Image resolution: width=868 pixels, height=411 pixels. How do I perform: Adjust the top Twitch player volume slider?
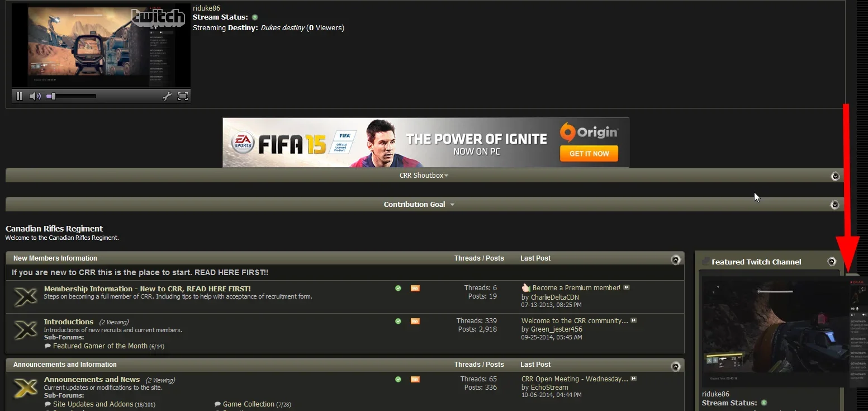tap(71, 96)
